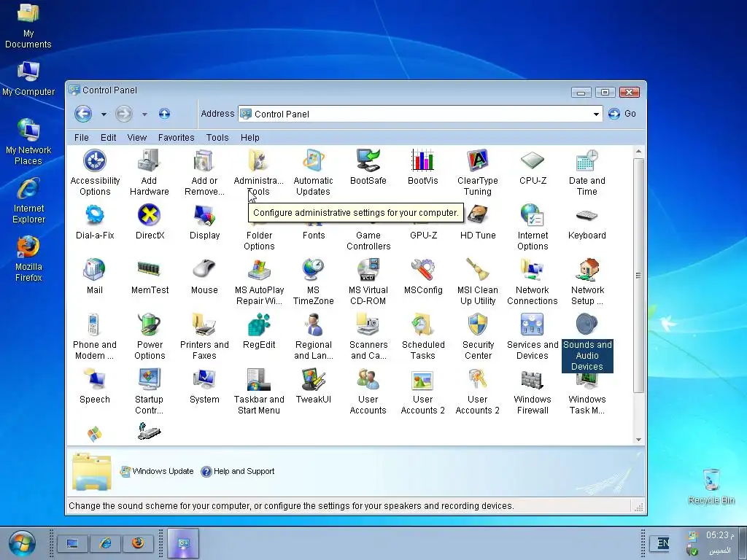Select the My Computer desktop icon
This screenshot has width=747, height=560.
(x=28, y=79)
